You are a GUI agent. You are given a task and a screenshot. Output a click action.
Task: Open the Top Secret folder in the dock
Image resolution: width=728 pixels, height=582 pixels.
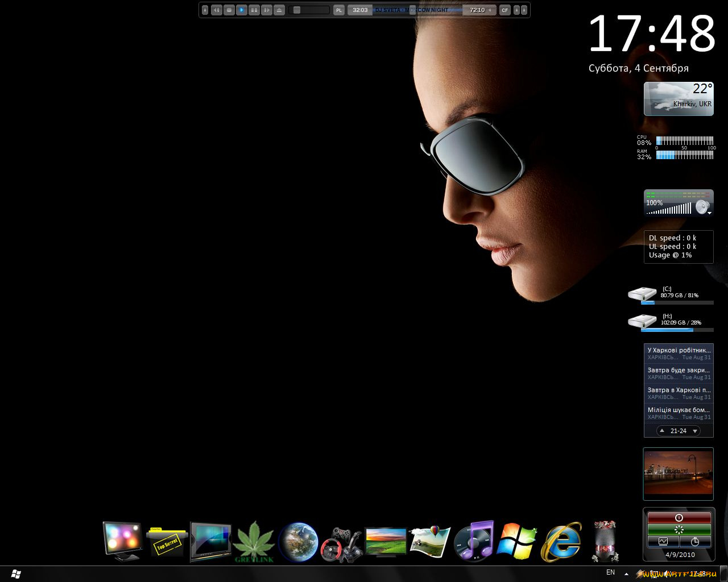pos(167,541)
